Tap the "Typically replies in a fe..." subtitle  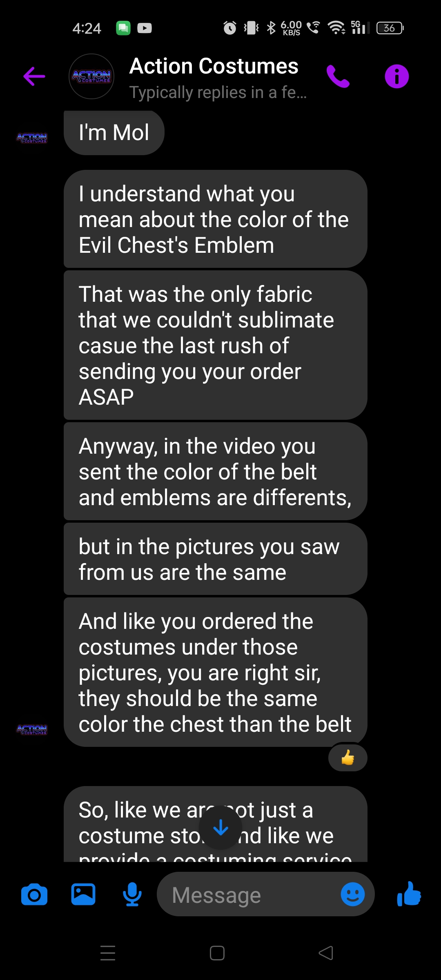tap(218, 93)
